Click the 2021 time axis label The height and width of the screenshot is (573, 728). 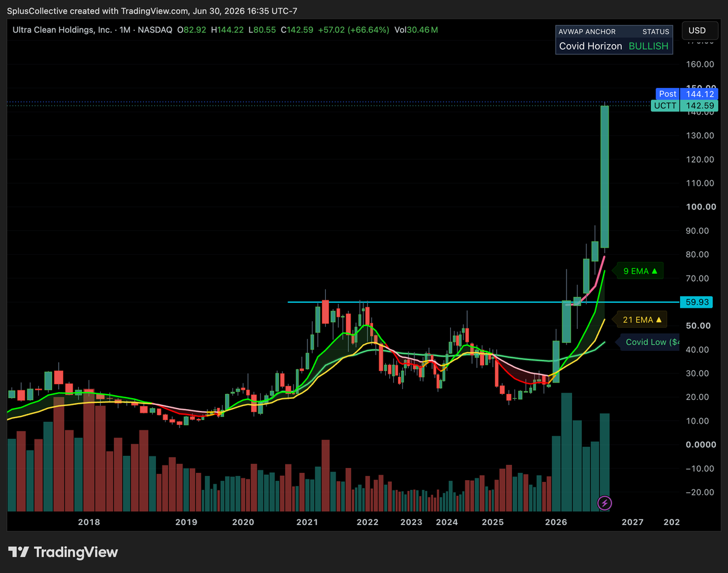pyautogui.click(x=308, y=522)
